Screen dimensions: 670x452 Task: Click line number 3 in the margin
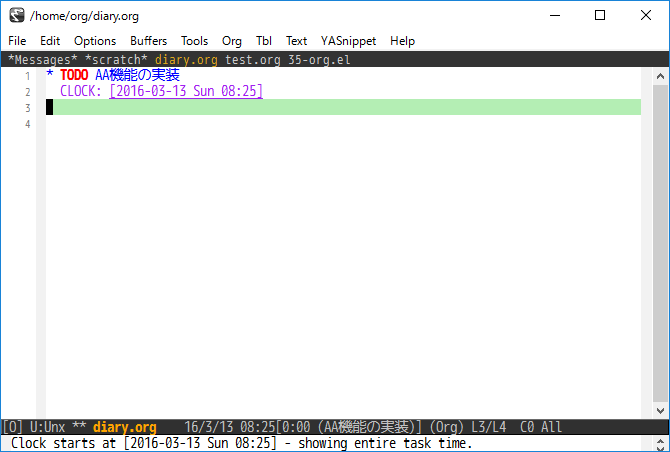pos(28,108)
